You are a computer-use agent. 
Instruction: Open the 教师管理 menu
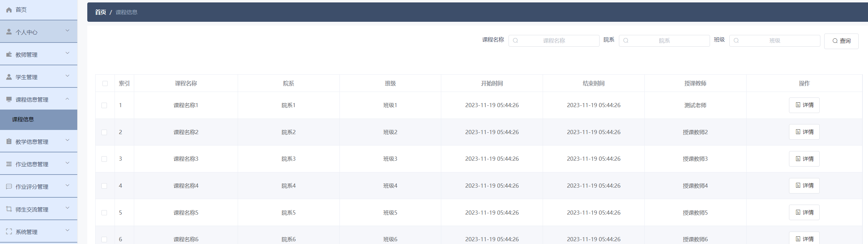tap(39, 54)
